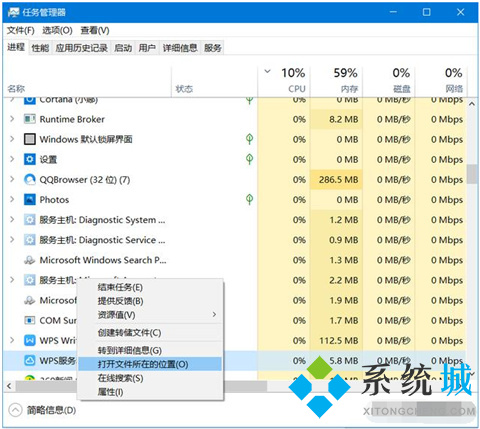Click the Microsoft Windows Search P... icon
This screenshot has height=429, width=480.
click(30, 260)
